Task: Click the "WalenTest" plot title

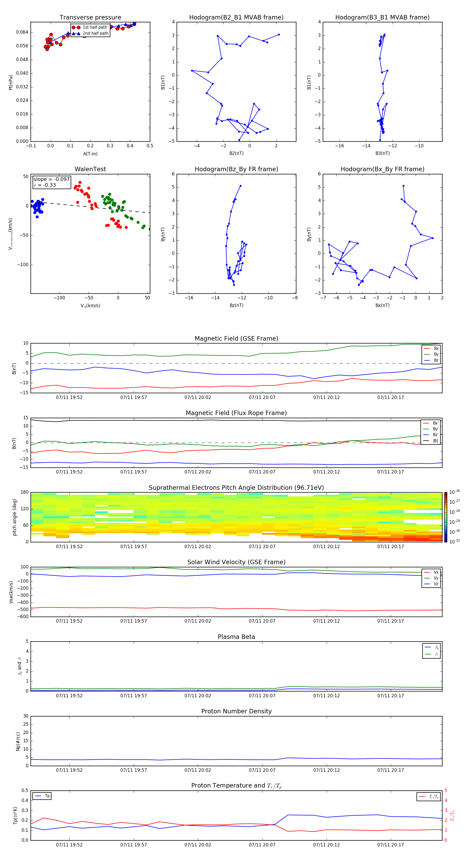Action: 90,169
